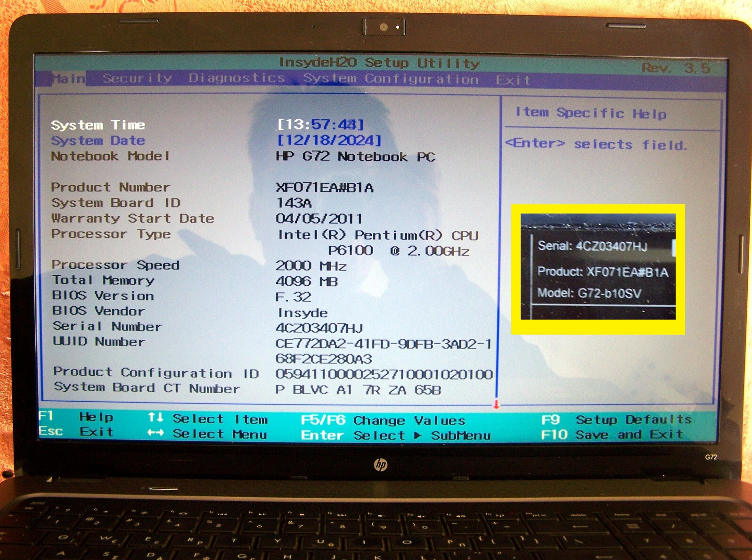Click the HP G72 Notebook PC value

click(x=355, y=156)
